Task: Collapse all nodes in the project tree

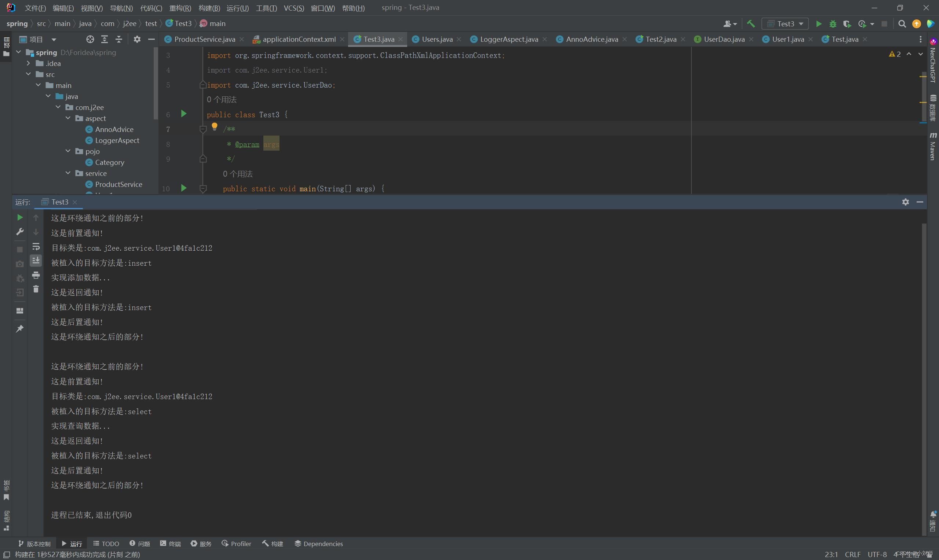Action: click(119, 39)
